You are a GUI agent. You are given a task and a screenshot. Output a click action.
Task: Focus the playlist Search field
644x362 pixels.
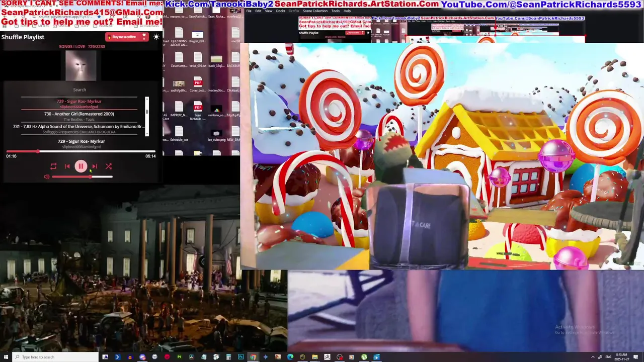click(x=79, y=89)
